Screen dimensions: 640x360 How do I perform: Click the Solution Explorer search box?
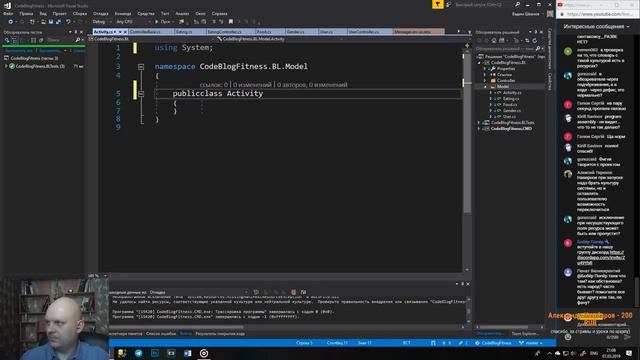click(x=510, y=49)
